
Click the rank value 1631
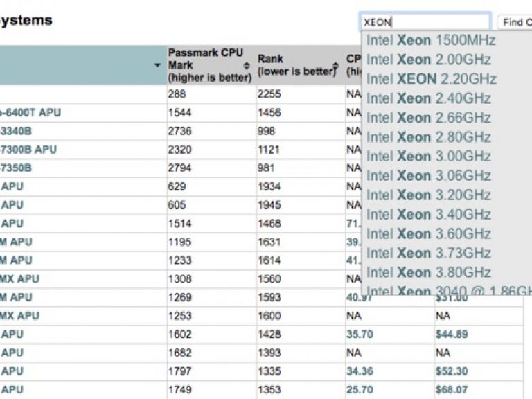(269, 242)
